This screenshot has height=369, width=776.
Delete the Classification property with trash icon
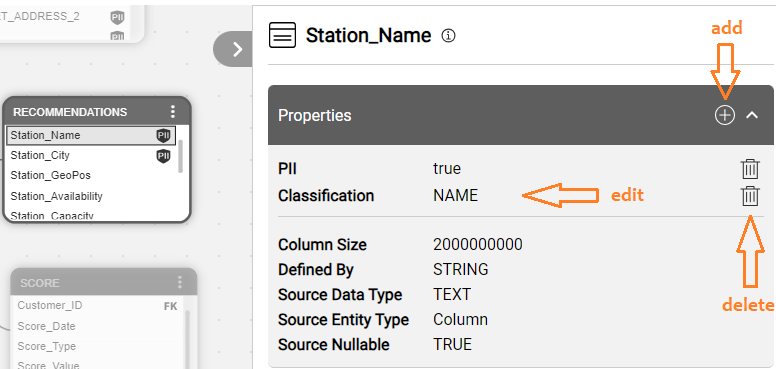pyautogui.click(x=750, y=196)
